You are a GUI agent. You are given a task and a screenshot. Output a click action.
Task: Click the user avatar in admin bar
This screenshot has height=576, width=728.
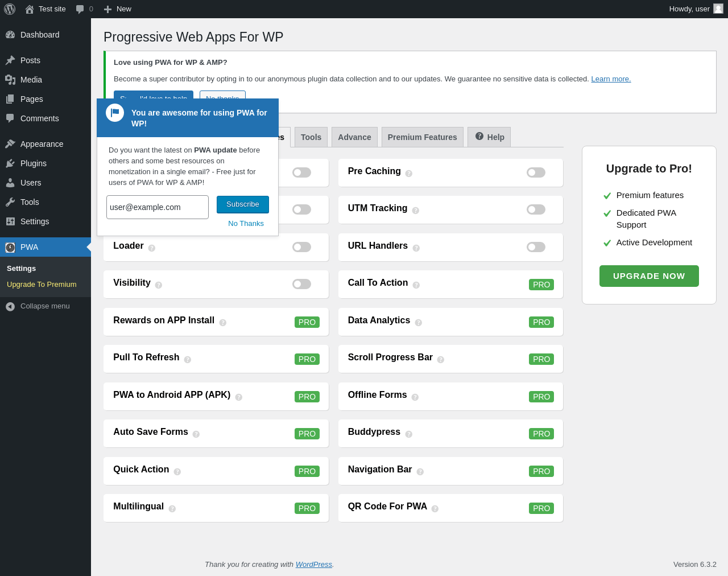tap(718, 9)
